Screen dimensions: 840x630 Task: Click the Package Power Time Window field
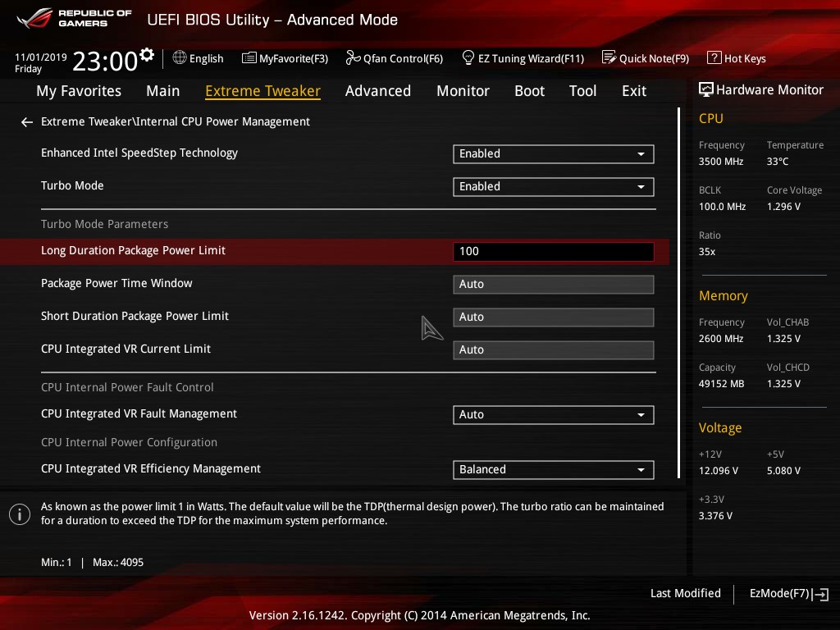[554, 285]
